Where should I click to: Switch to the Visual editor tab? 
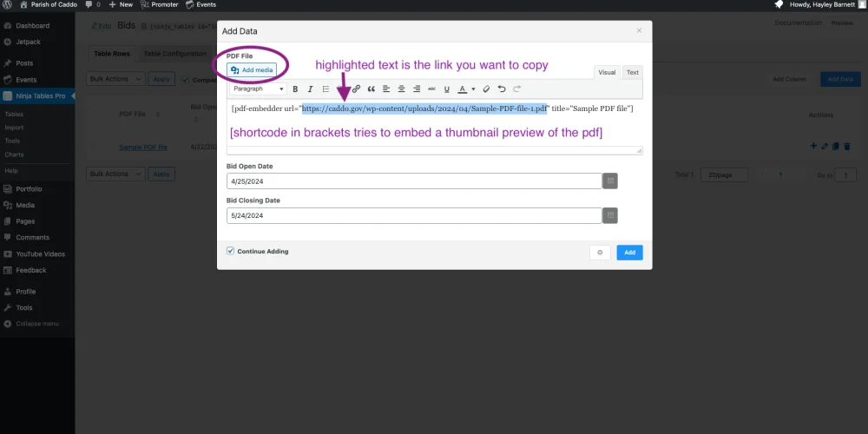tap(607, 73)
